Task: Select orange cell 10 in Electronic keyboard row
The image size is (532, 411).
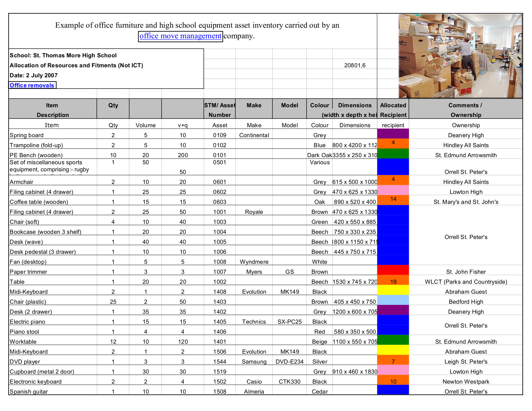Action: [393, 380]
